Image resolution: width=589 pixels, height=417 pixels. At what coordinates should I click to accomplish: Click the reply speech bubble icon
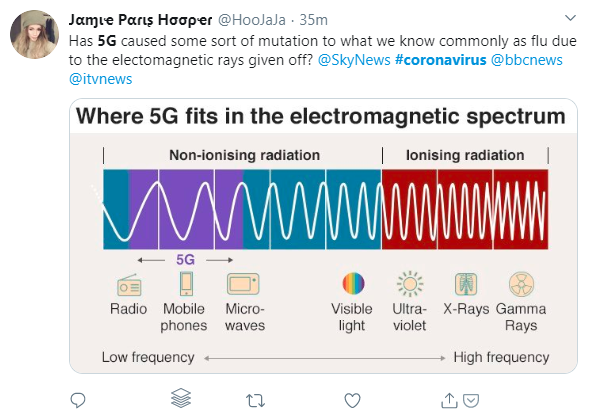[x=78, y=400]
